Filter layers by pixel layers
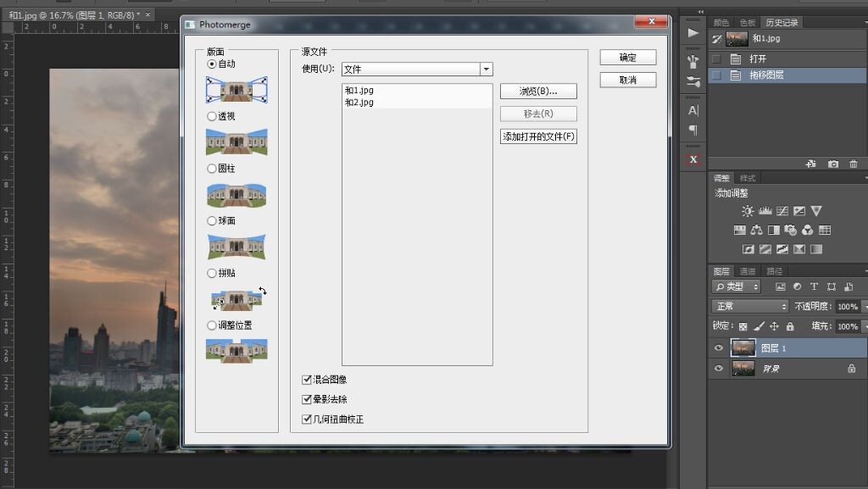 tap(780, 286)
